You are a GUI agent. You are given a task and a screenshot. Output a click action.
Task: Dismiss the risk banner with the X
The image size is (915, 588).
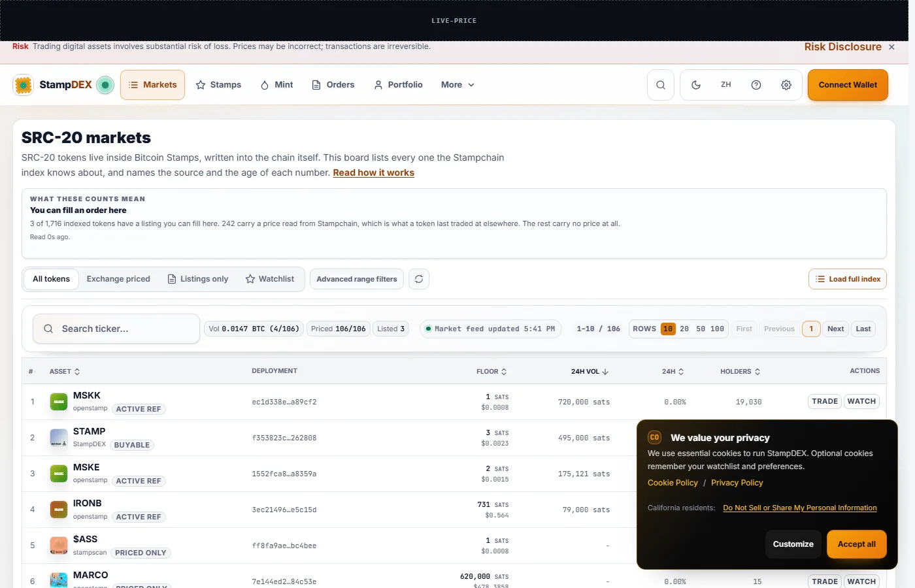891,47
